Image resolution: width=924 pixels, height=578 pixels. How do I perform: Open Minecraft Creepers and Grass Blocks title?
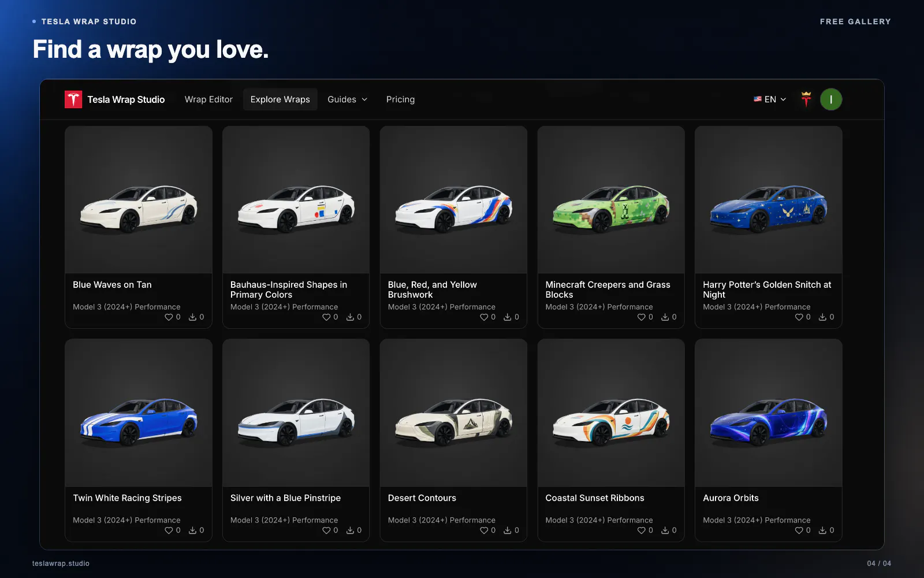pyautogui.click(x=608, y=290)
